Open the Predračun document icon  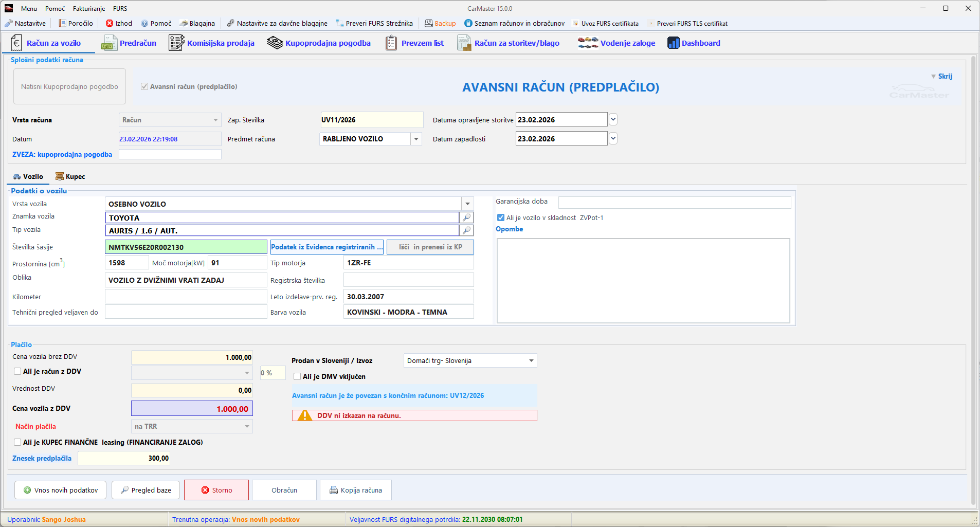[x=110, y=43]
